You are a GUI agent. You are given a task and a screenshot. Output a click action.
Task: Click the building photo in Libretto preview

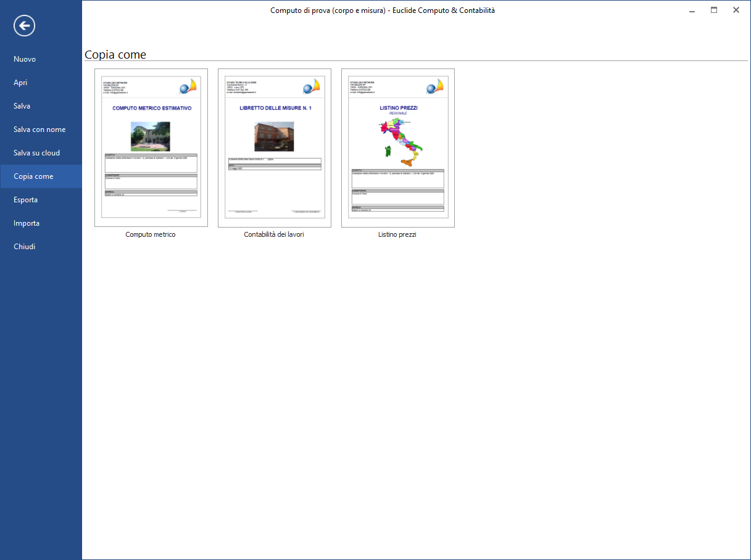pyautogui.click(x=274, y=136)
